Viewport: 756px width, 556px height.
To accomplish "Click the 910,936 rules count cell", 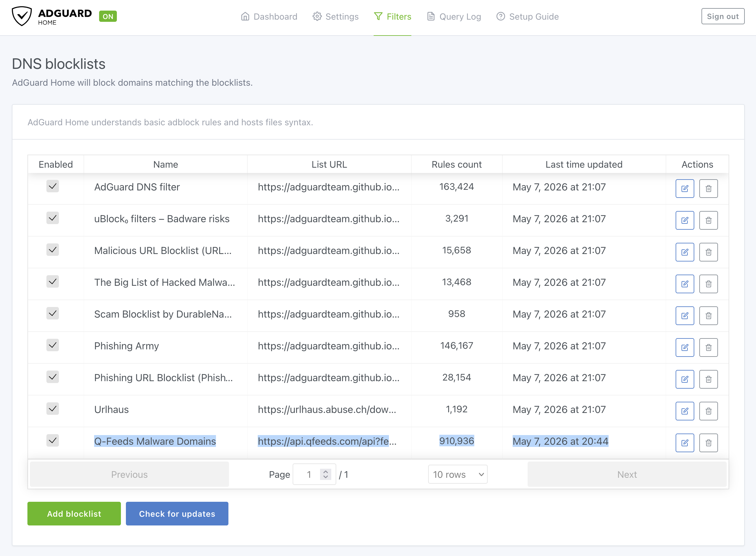I will tap(457, 441).
